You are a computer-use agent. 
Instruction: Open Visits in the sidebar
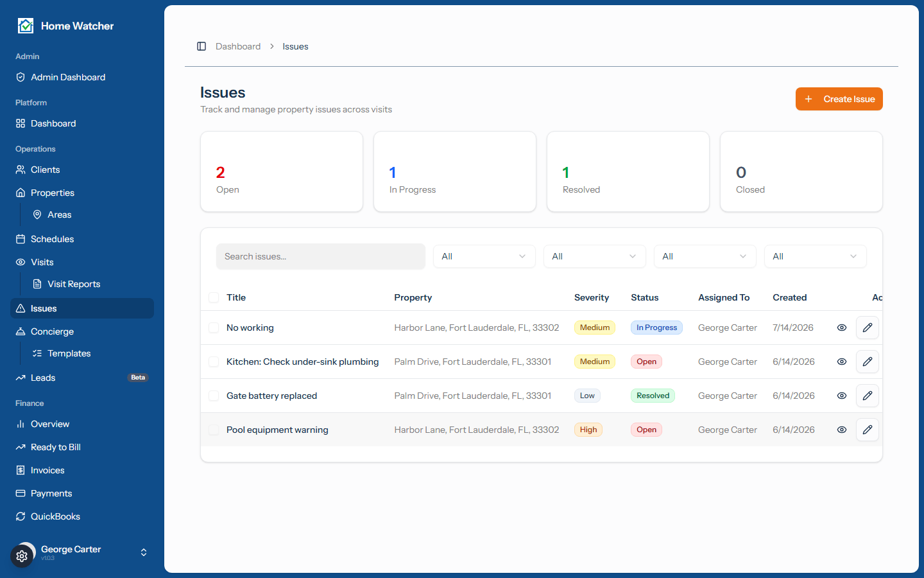click(82, 262)
